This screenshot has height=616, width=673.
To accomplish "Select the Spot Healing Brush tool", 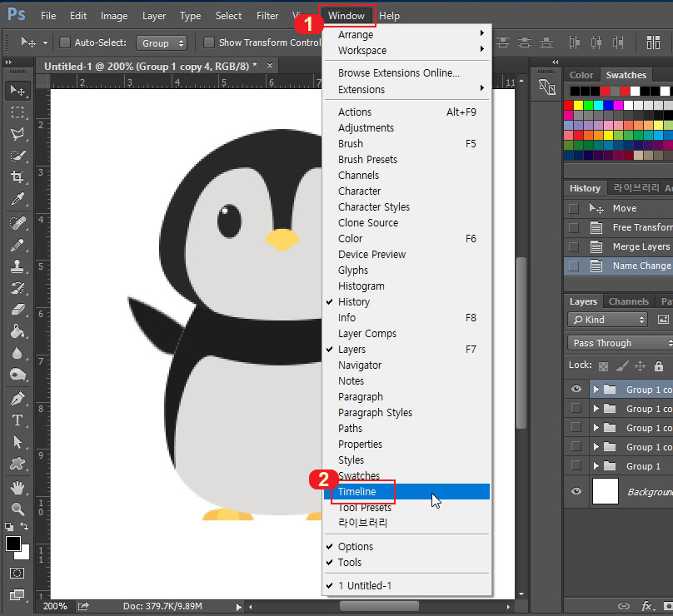I will click(x=17, y=223).
